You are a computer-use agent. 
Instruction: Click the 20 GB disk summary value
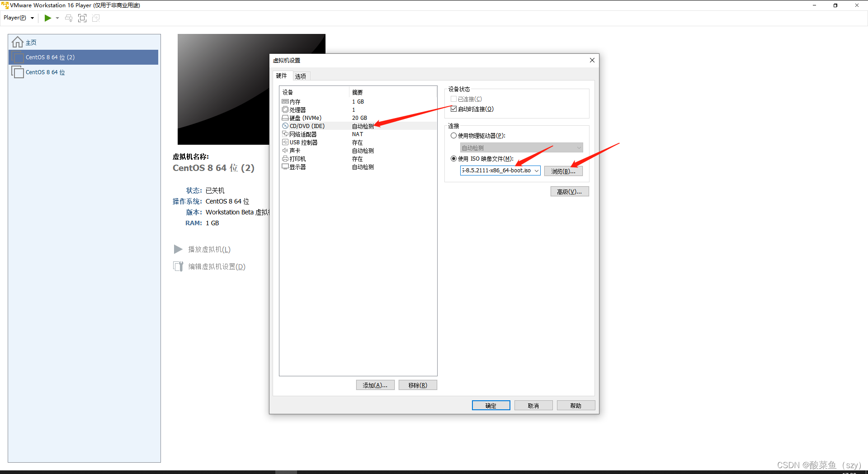click(x=360, y=118)
